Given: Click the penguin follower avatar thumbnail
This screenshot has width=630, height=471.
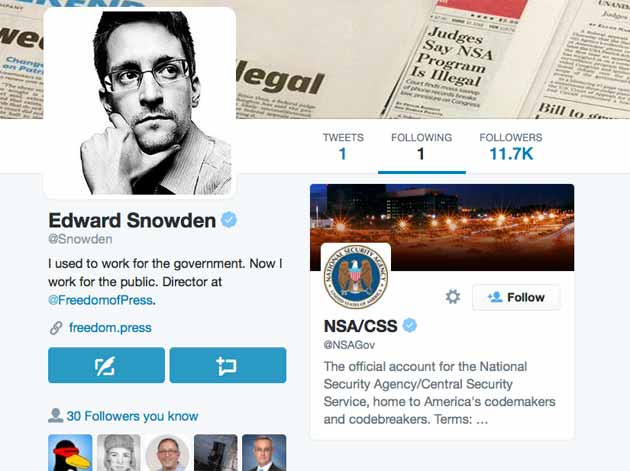Looking at the screenshot, I should [x=70, y=453].
